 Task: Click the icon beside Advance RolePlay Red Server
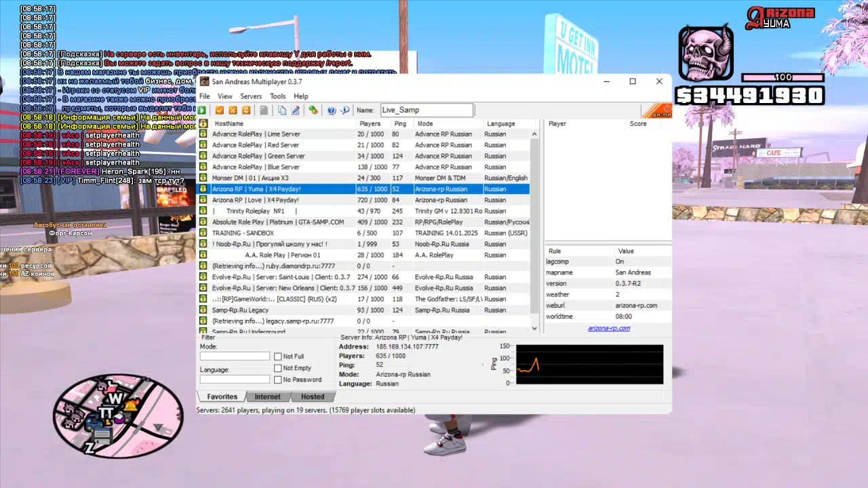pos(203,145)
